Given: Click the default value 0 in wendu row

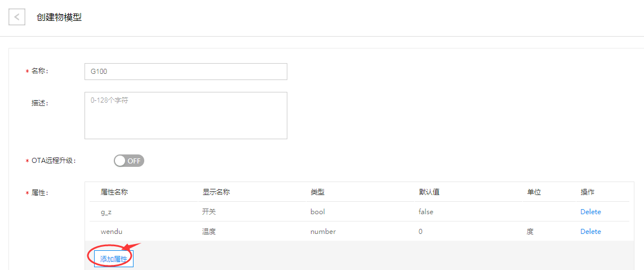Looking at the screenshot, I should 420,232.
